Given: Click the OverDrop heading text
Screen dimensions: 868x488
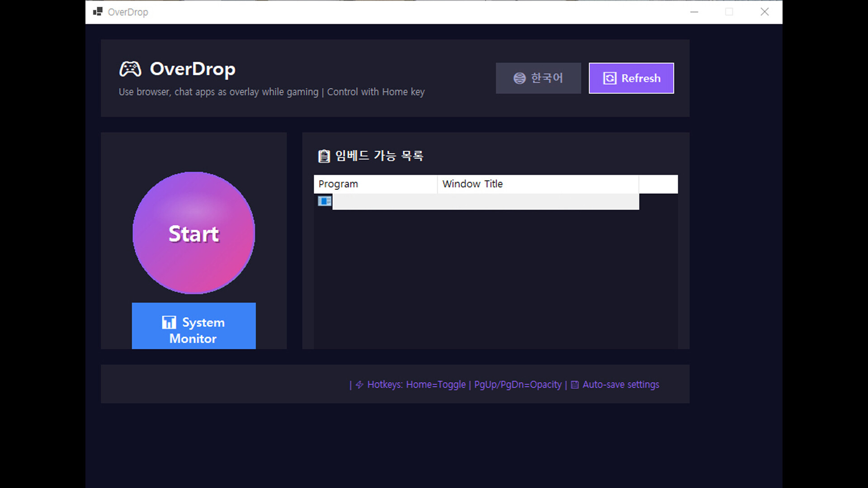Looking at the screenshot, I should (193, 69).
